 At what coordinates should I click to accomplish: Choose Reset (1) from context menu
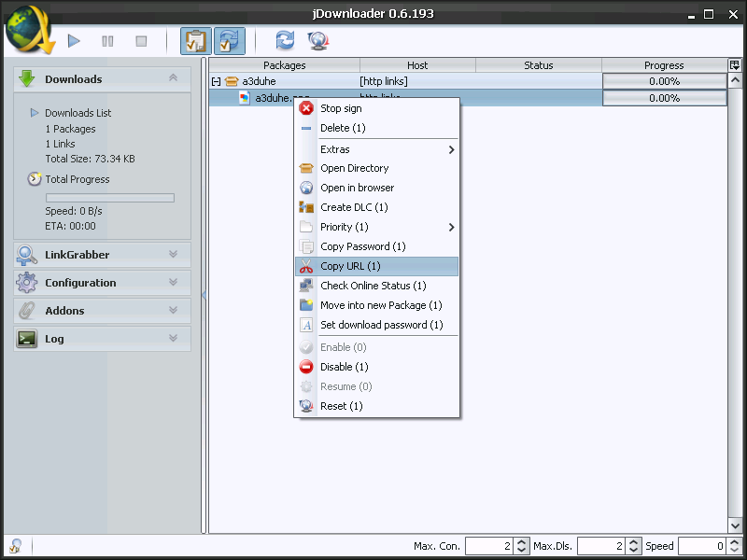tap(377, 406)
